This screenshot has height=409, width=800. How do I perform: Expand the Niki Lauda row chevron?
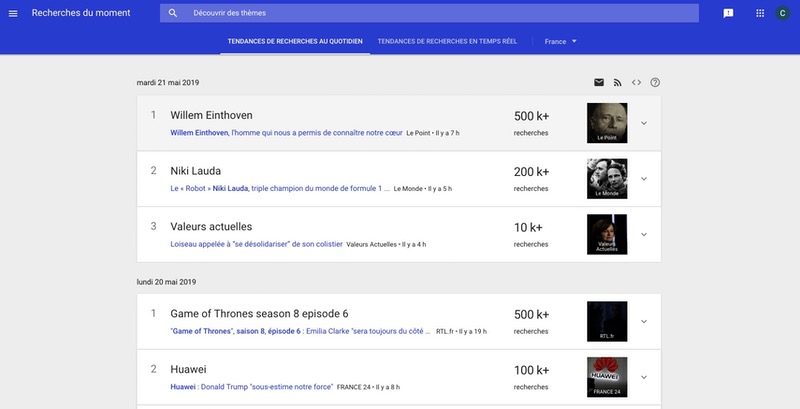point(644,178)
